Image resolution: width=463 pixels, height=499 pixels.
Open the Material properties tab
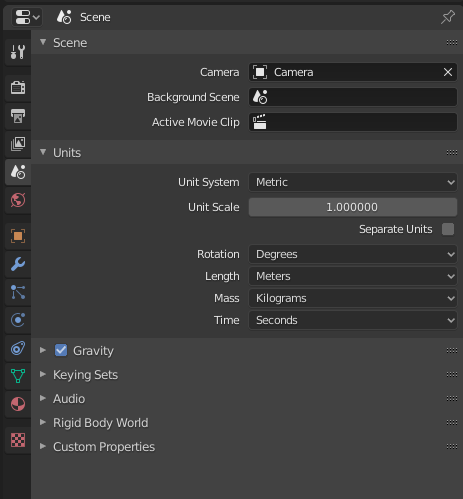pyautogui.click(x=18, y=404)
